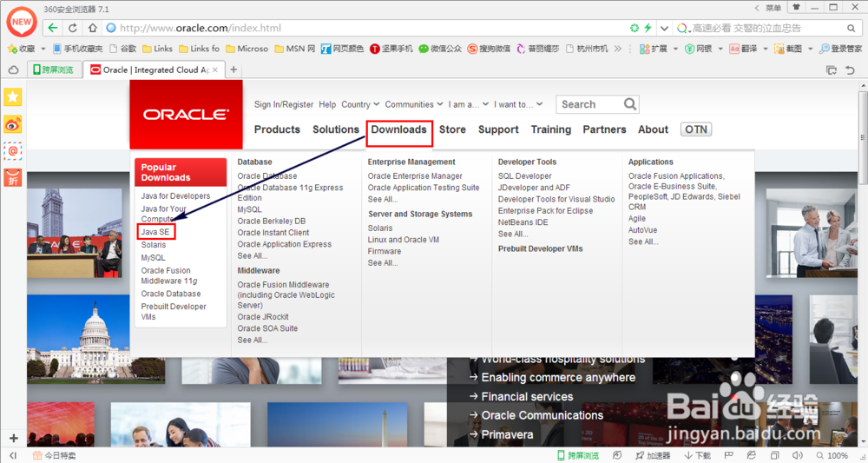Toggle the sound speaker status bar icon
This screenshot has width=868, height=463.
(797, 455)
